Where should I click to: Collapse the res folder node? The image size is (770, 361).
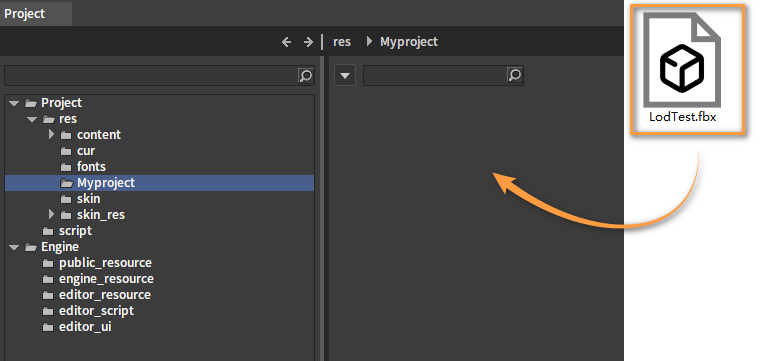(32, 119)
